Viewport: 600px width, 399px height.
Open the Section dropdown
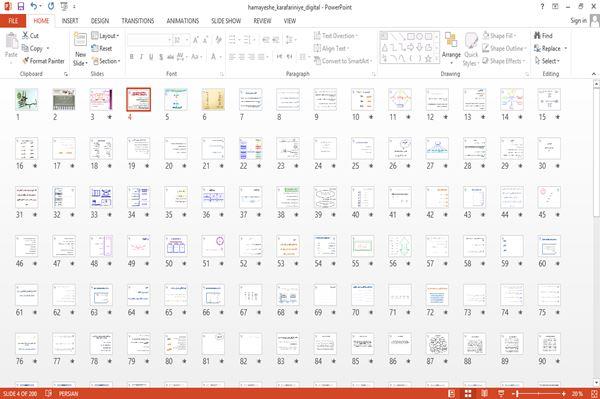pos(106,61)
